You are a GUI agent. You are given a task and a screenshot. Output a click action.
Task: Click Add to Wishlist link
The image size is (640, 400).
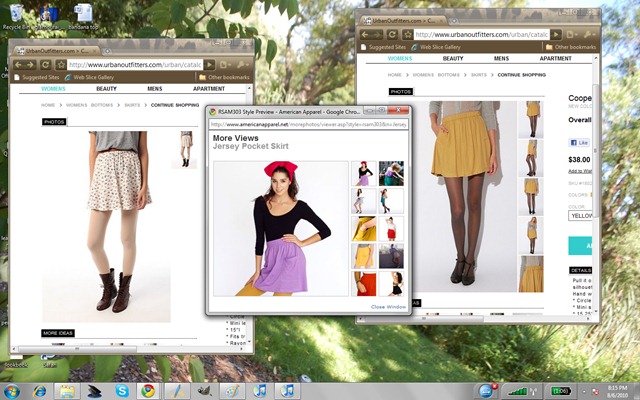point(580,171)
